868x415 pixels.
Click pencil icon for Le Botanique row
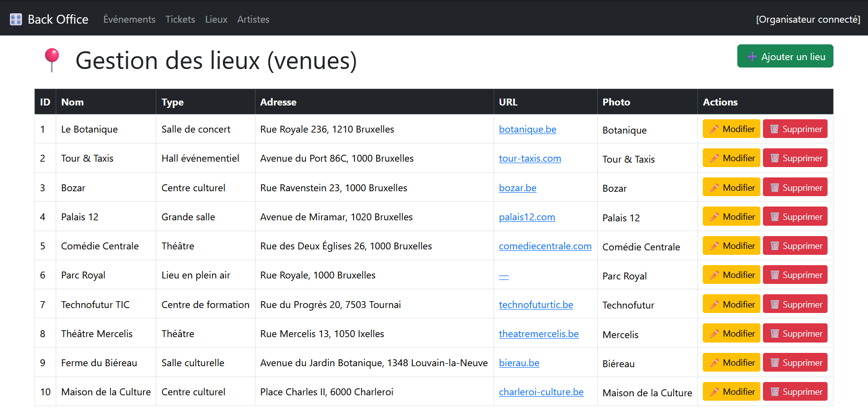[714, 129]
